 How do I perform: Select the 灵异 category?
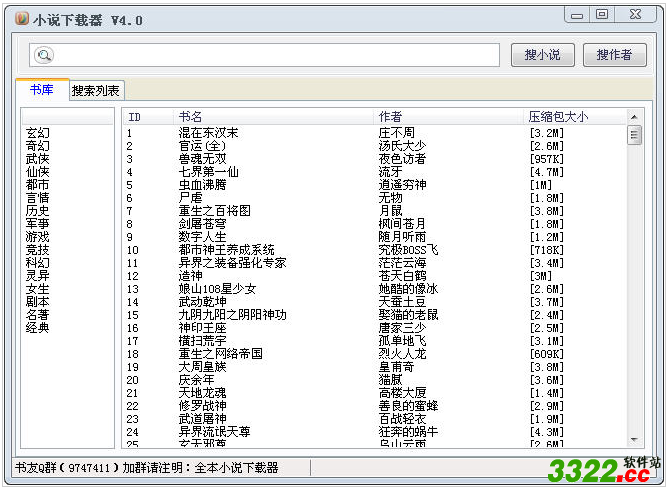(37, 276)
